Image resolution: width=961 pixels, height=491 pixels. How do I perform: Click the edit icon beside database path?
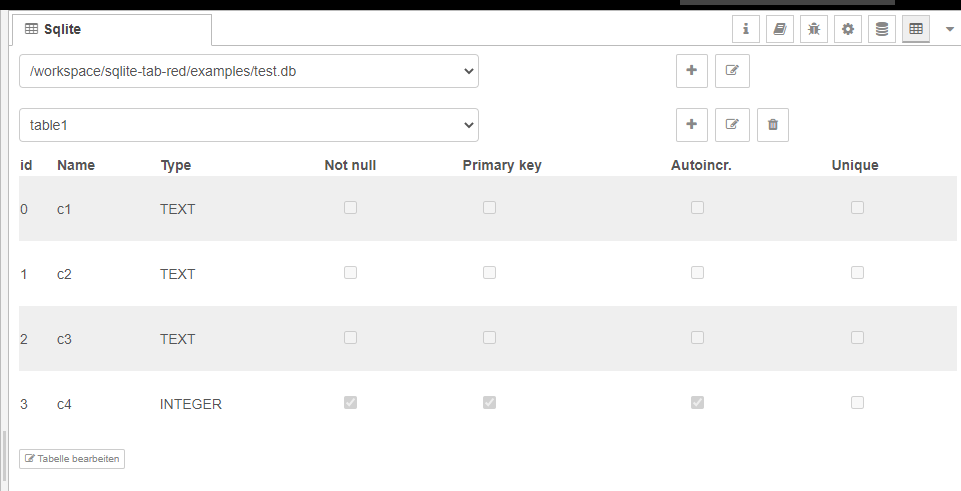pos(732,71)
